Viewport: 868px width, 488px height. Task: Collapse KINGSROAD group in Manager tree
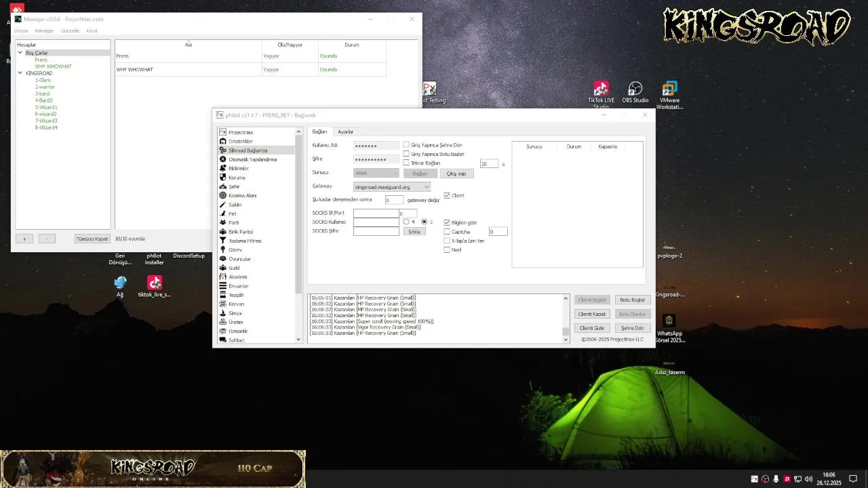pyautogui.click(x=20, y=73)
